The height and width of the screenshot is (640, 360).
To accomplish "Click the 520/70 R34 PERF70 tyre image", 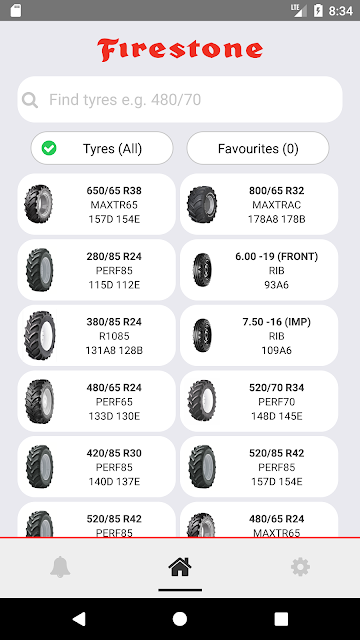I will [202, 401].
